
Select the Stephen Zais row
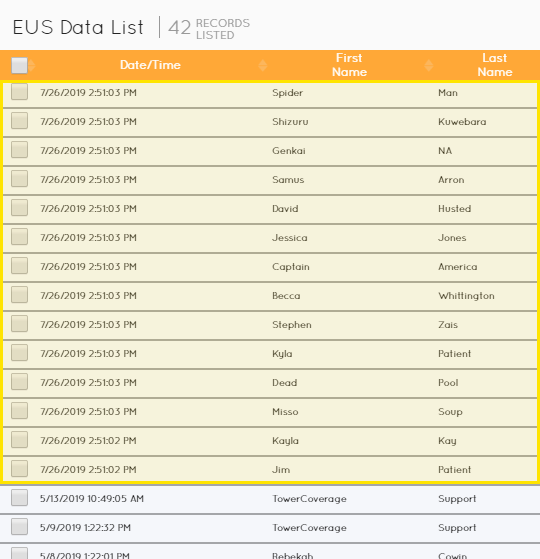[x=270, y=324]
